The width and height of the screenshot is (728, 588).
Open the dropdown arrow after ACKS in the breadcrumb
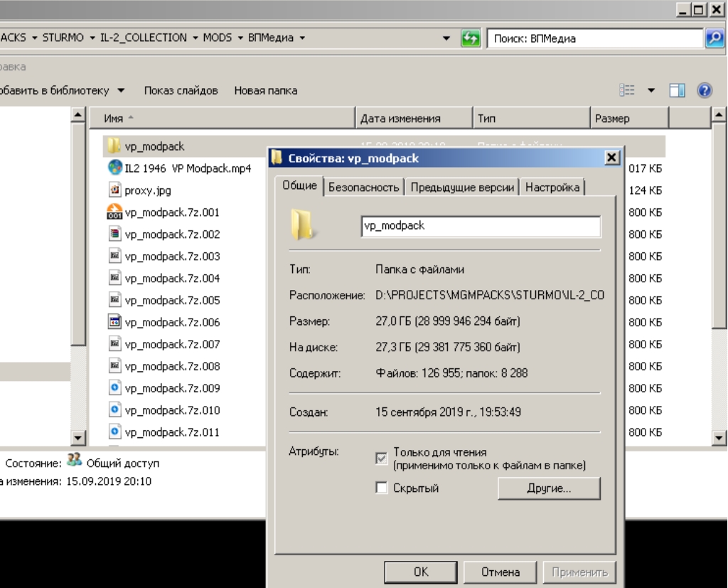coord(34,38)
